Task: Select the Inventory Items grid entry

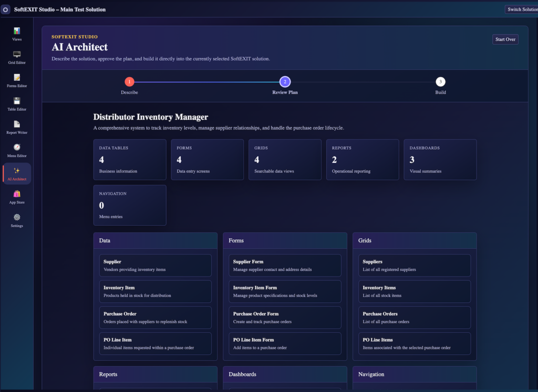Action: (x=415, y=292)
